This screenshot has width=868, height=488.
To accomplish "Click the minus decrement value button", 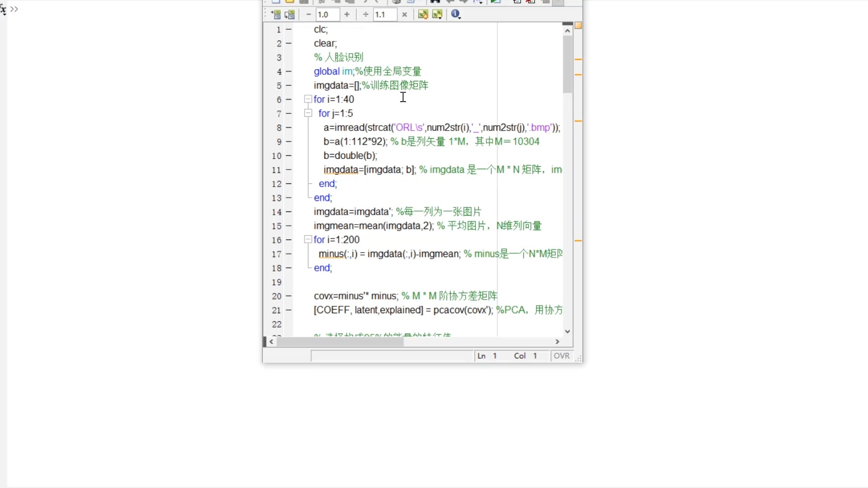I will 308,14.
